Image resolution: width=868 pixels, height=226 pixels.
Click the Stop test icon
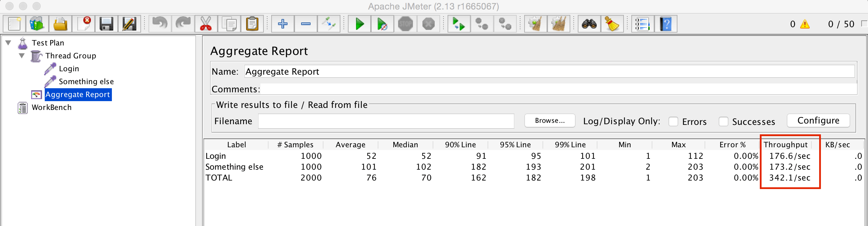pos(406,24)
